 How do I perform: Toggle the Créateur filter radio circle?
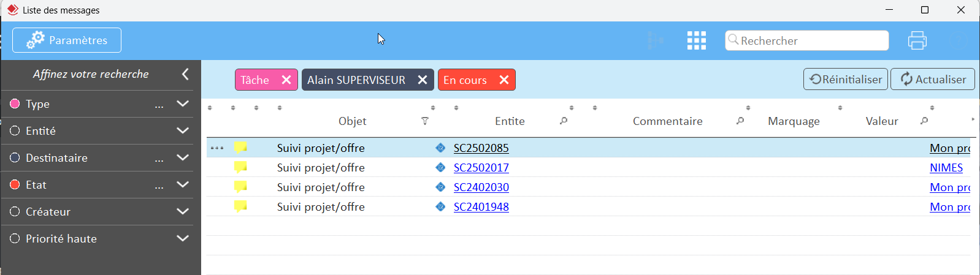(x=15, y=211)
